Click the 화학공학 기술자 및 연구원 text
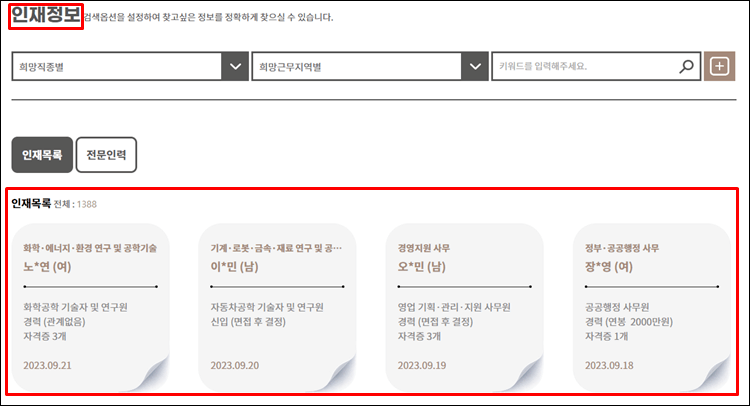 pyautogui.click(x=76, y=307)
